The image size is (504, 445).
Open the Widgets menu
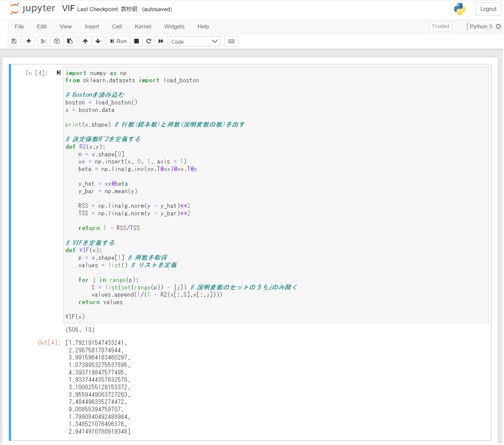point(174,26)
